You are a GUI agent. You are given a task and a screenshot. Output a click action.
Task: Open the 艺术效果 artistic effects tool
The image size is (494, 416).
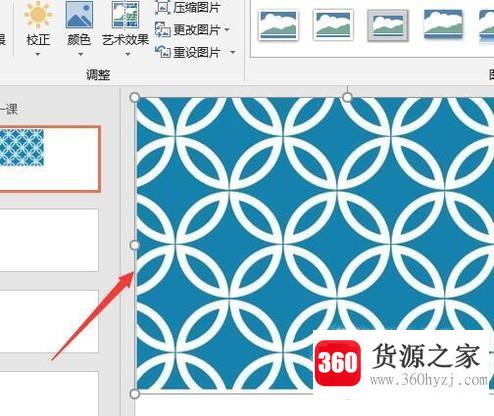pyautogui.click(x=125, y=25)
